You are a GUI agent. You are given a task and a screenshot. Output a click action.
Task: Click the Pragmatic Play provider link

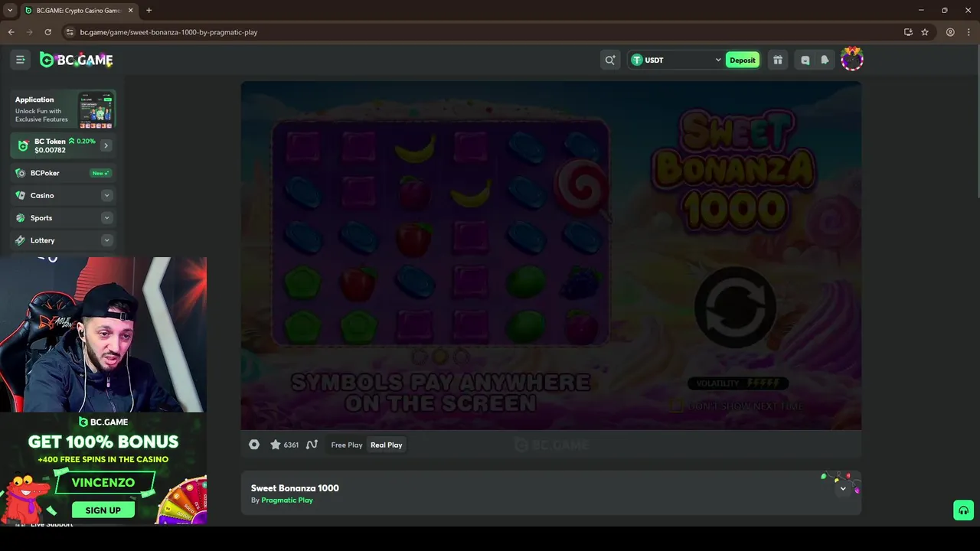pos(287,500)
